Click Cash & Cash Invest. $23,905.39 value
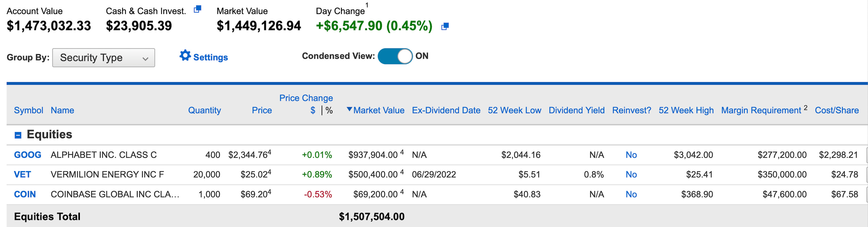 [139, 26]
